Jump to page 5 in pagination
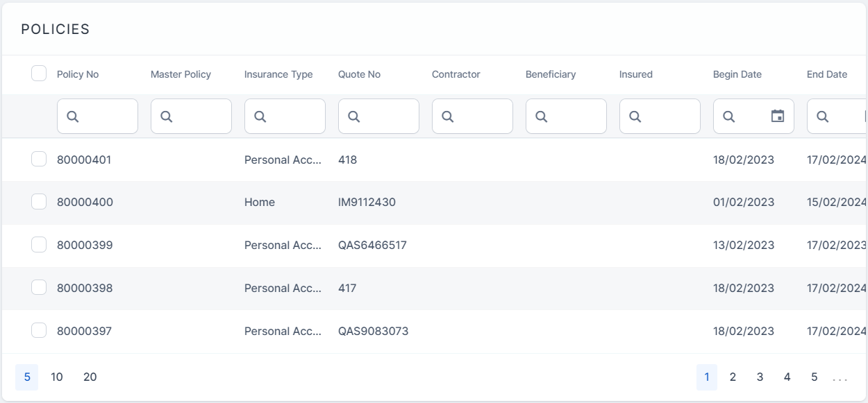Screen dimensions: 868x403 tap(814, 377)
